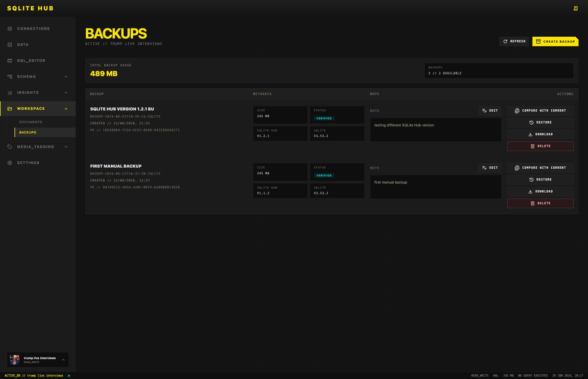
Task: Click the Workspace folder icon in sidebar
Action: click(10, 108)
